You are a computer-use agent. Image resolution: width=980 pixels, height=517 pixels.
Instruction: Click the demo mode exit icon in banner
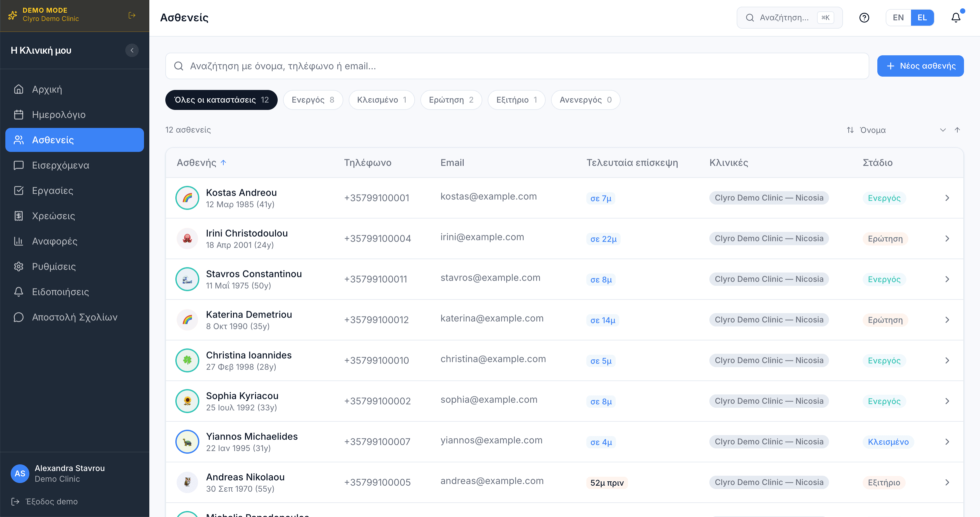132,15
